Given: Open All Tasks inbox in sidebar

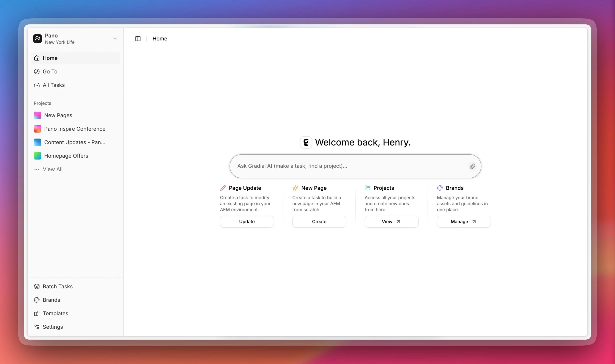Looking at the screenshot, I should (x=53, y=85).
